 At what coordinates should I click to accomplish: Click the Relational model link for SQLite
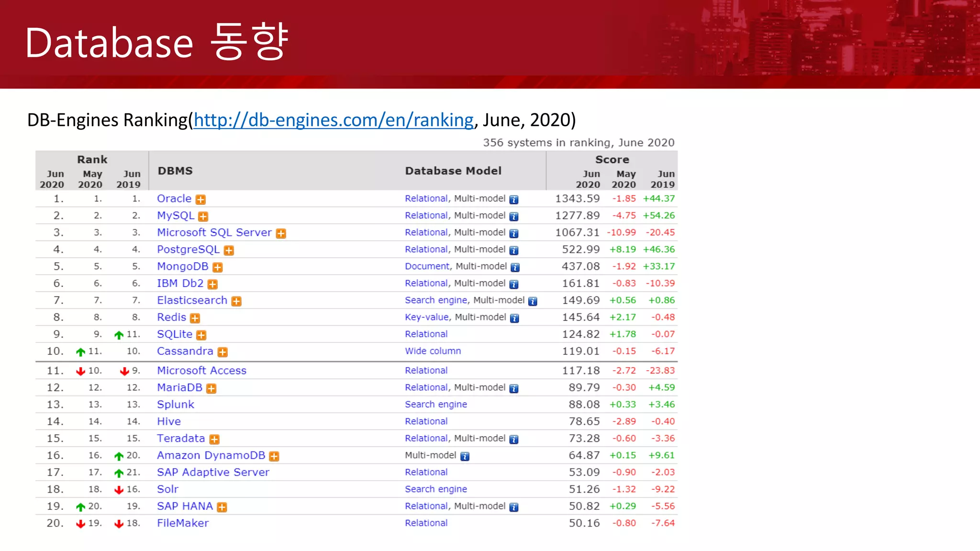[426, 334]
